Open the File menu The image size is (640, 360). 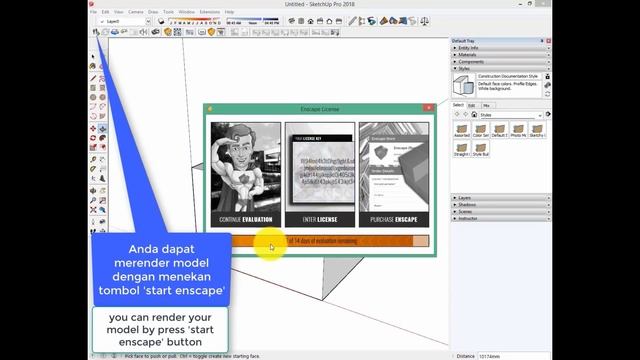93,12
